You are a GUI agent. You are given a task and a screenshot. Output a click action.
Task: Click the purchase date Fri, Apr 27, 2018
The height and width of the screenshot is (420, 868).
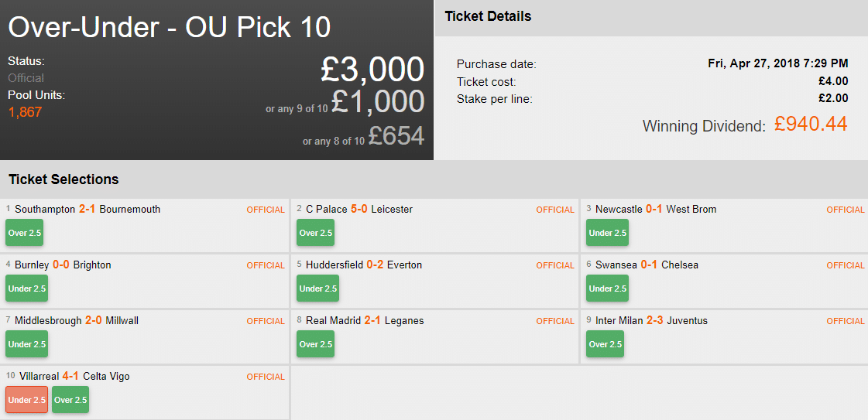pyautogui.click(x=777, y=63)
